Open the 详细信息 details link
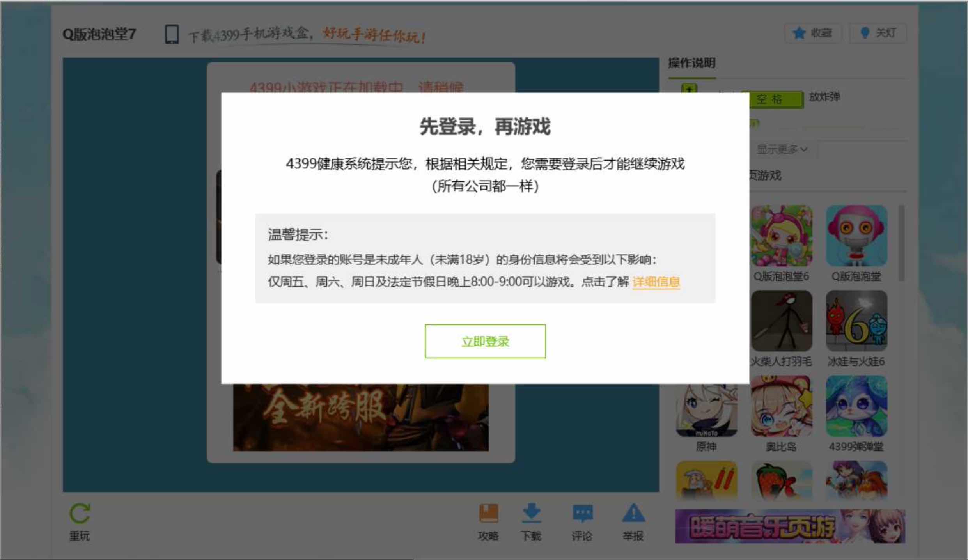Viewport: 968px width, 560px height. point(656,282)
